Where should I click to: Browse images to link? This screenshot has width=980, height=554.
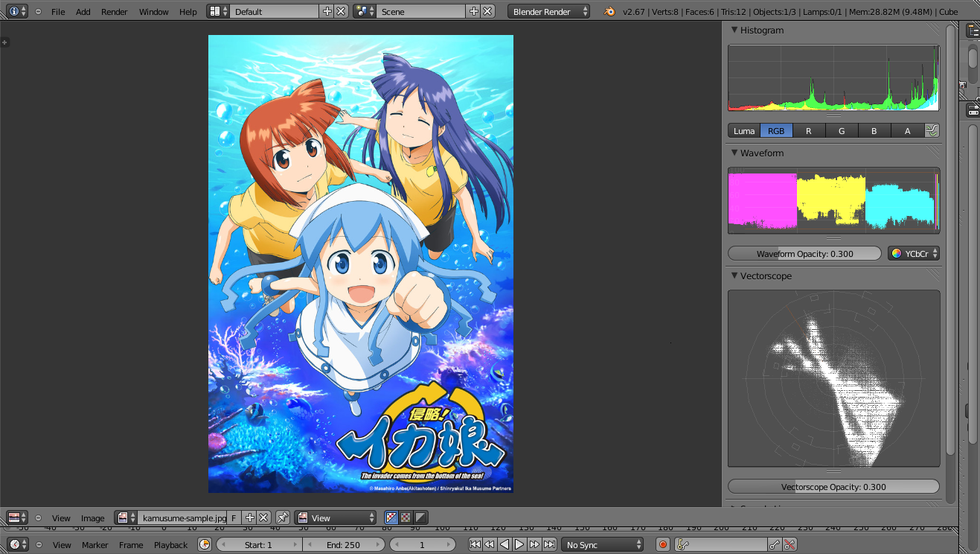pyautogui.click(x=126, y=518)
